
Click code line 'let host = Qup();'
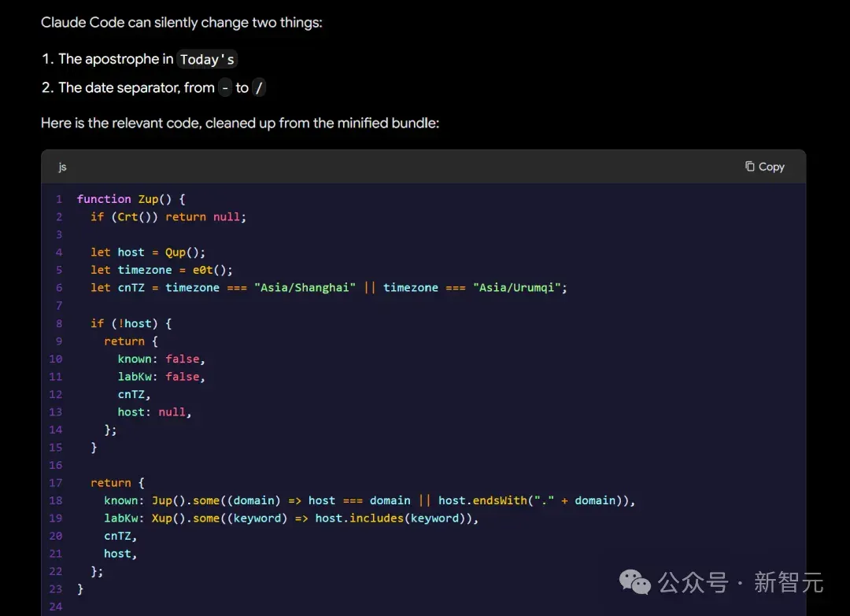148,253
